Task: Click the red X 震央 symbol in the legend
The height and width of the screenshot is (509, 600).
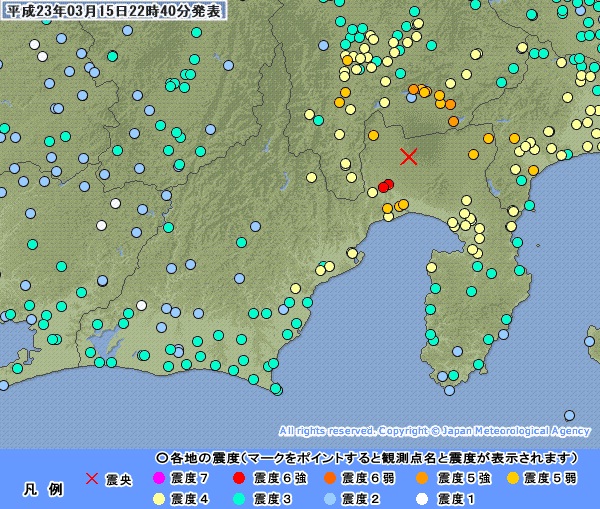Action: 92,478
